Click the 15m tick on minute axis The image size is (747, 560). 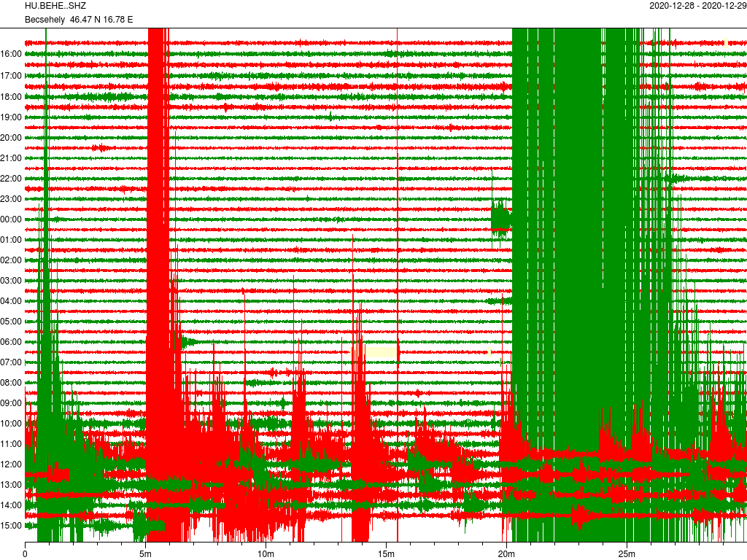(x=386, y=554)
